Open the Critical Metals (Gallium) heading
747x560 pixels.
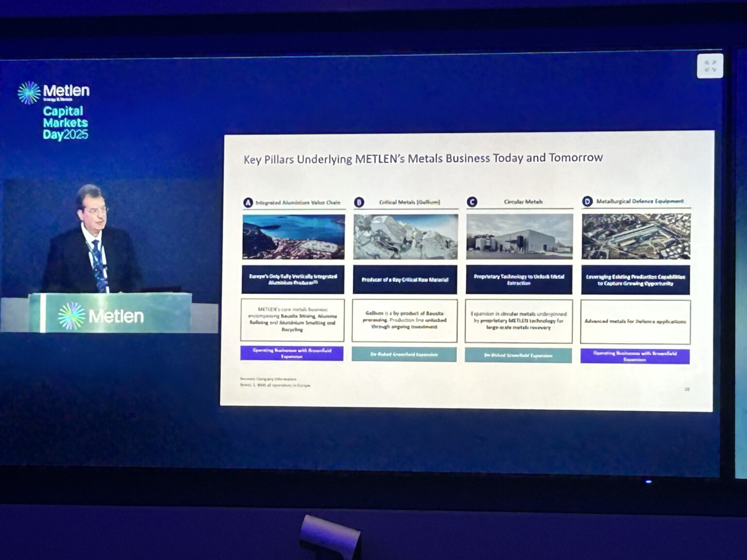(x=409, y=202)
